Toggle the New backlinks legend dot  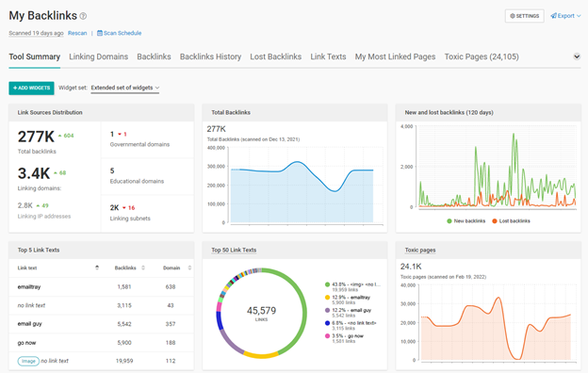[x=449, y=220]
